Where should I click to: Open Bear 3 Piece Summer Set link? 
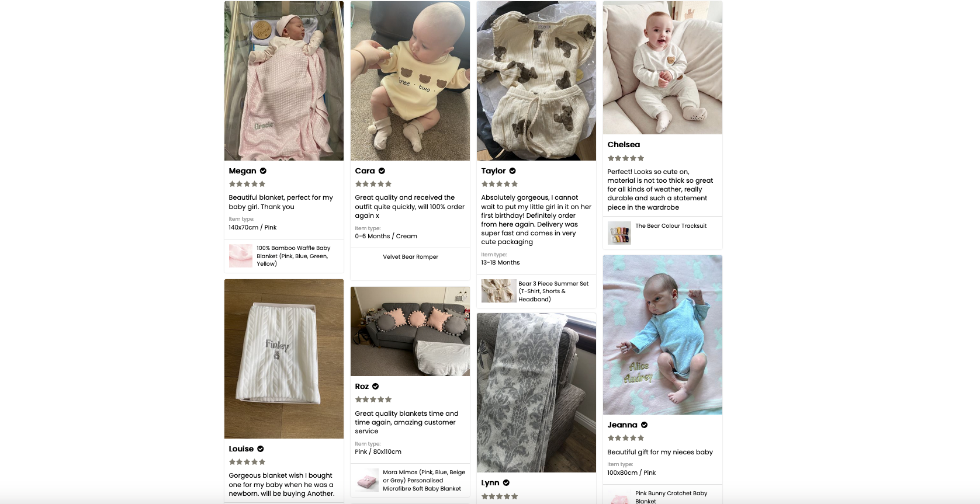point(553,291)
